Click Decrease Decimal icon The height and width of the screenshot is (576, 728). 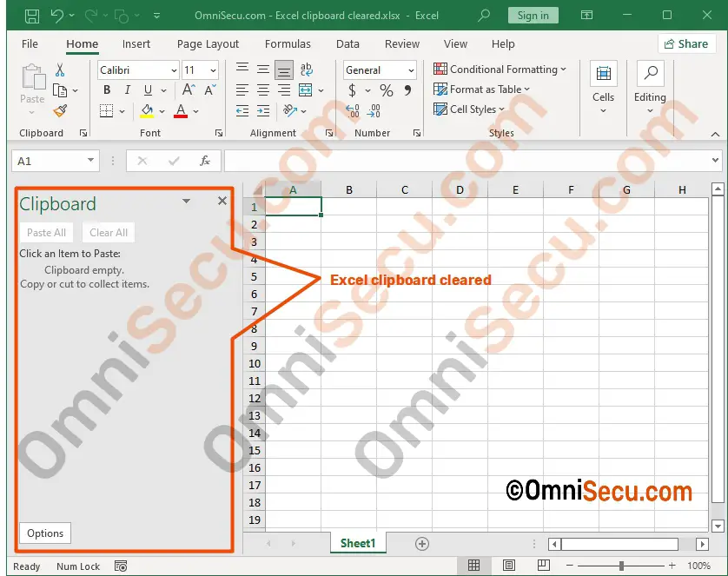tap(374, 111)
